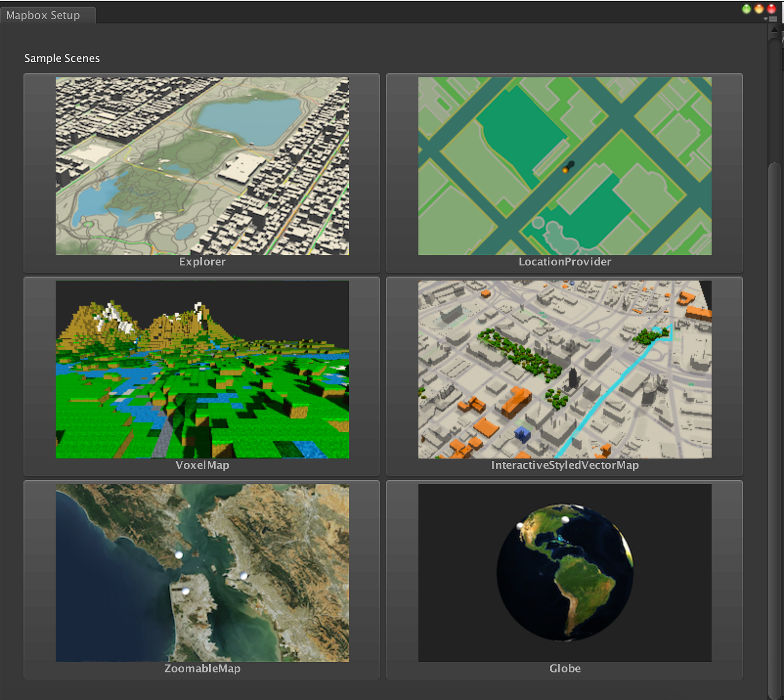Open the Globe earth preview image

pos(565,573)
